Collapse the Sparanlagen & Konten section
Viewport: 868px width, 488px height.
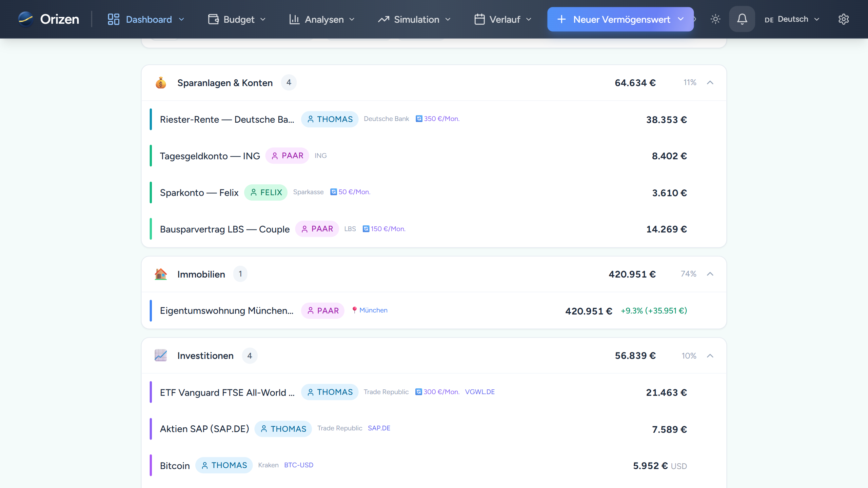pyautogui.click(x=710, y=83)
